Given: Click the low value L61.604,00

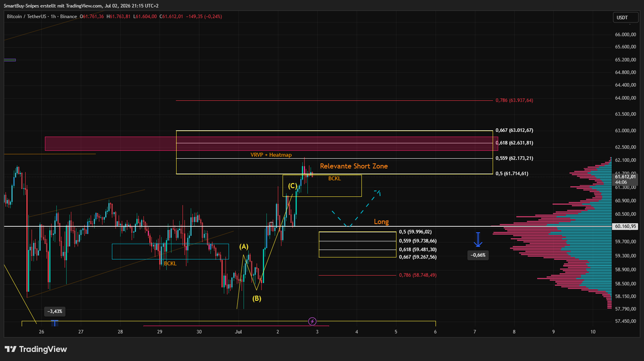Looking at the screenshot, I should pos(145,17).
